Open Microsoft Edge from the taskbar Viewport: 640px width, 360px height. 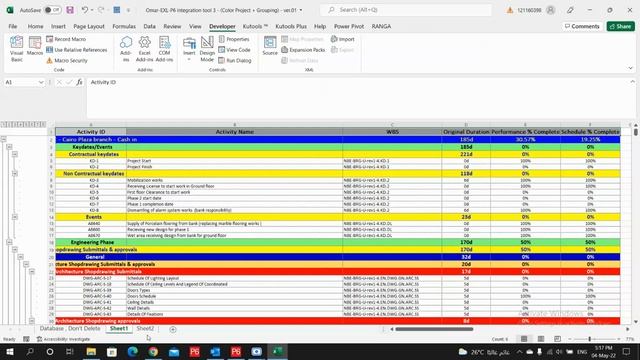click(133, 351)
